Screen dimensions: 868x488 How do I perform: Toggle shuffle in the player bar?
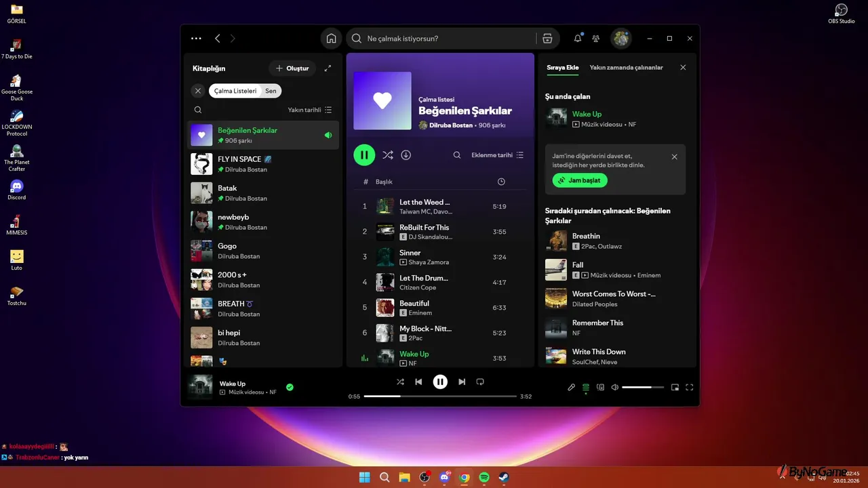click(x=400, y=382)
